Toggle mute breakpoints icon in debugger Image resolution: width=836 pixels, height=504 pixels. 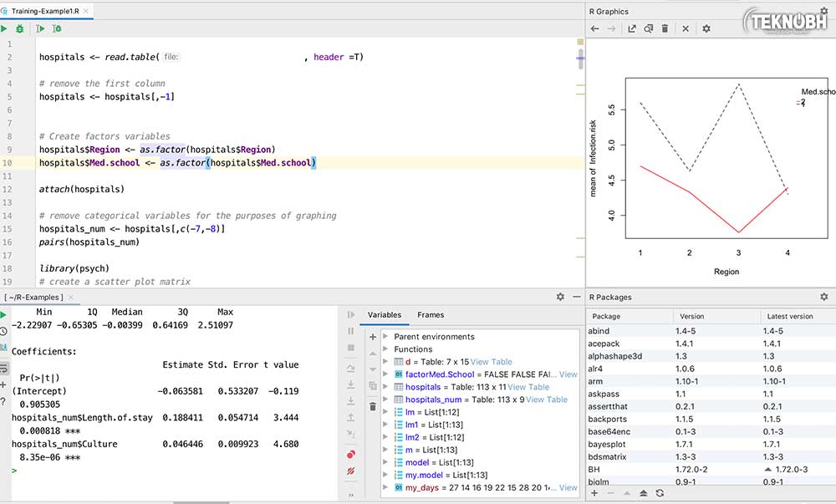pos(351,471)
